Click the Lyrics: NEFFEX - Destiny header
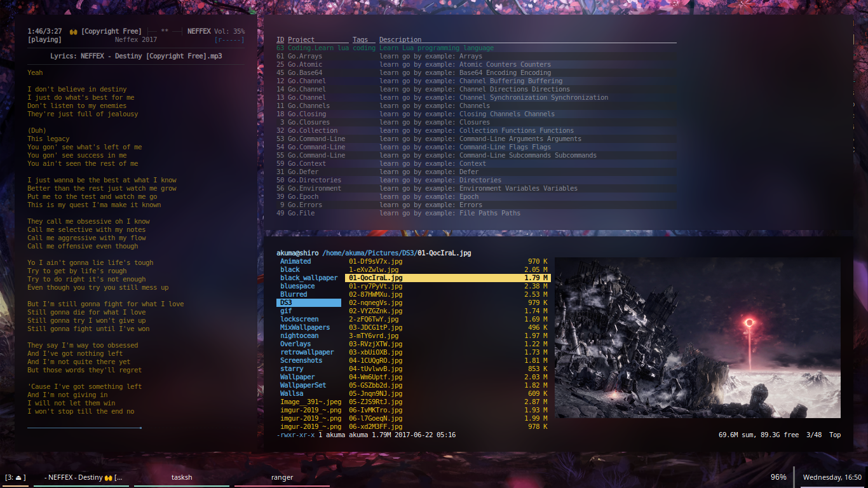Viewport: 868px width, 488px height. (x=136, y=56)
